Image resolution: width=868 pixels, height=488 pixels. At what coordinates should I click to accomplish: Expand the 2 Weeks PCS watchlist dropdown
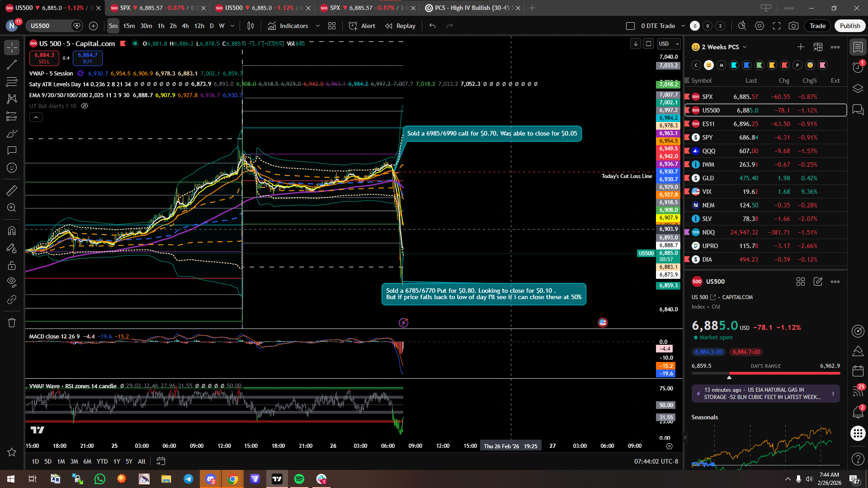tap(745, 47)
